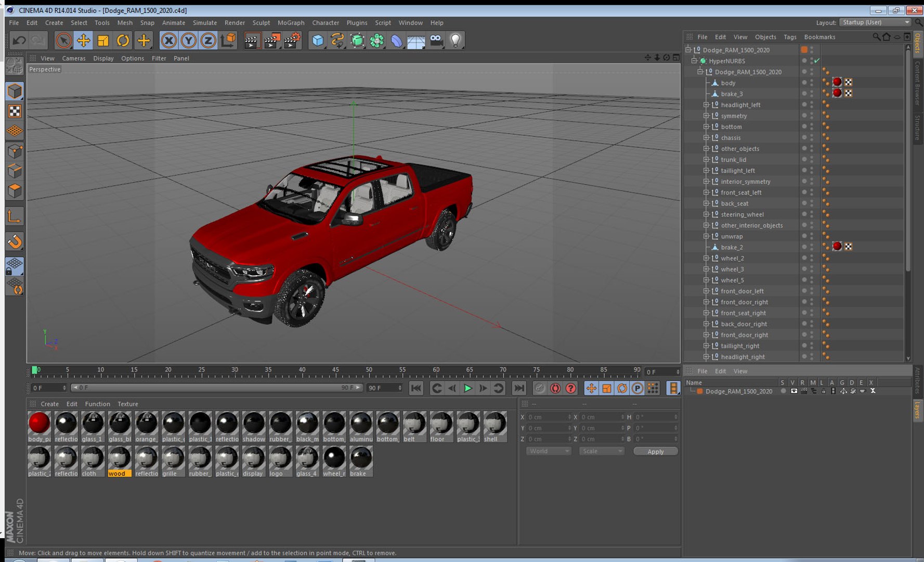Click the search icon in Object Manager

tap(876, 36)
